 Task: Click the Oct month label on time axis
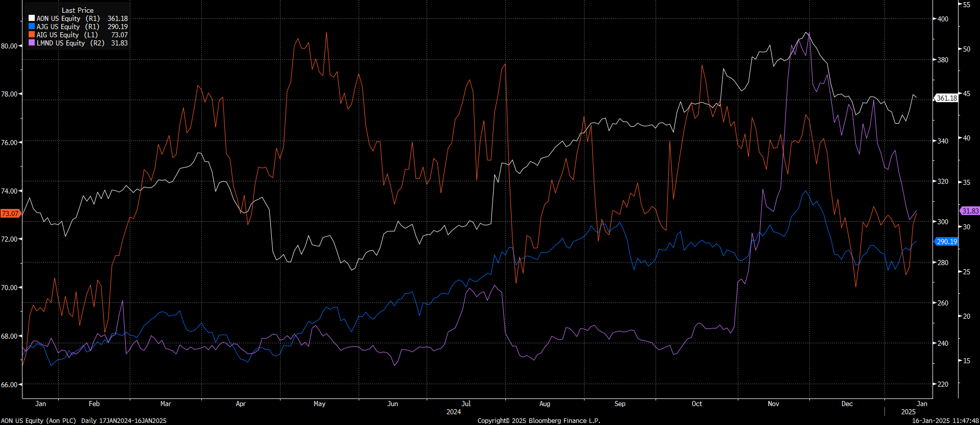696,404
